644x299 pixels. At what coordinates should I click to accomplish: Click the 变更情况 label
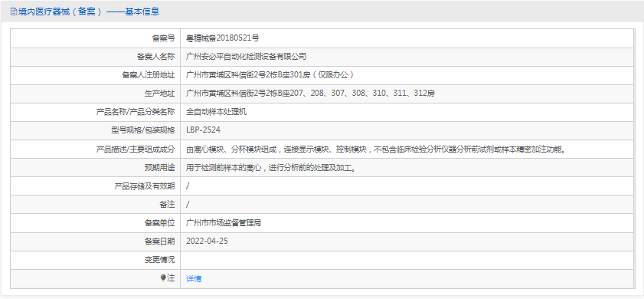click(x=159, y=260)
